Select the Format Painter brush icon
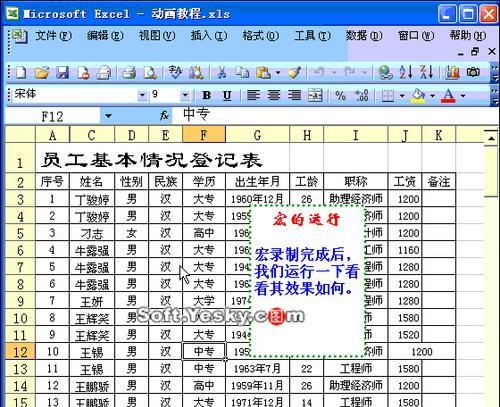This screenshot has width=500, height=407. point(294,72)
